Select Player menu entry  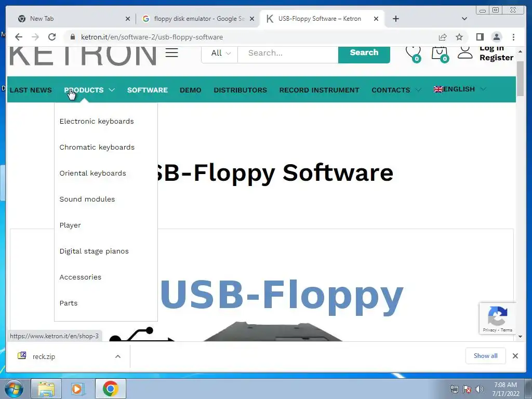(70, 225)
